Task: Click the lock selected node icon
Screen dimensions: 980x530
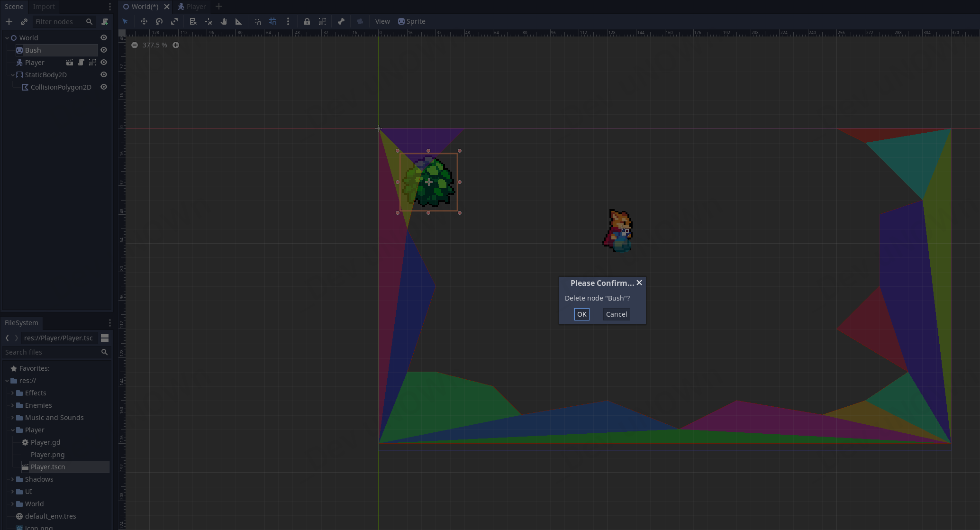Action: point(307,21)
